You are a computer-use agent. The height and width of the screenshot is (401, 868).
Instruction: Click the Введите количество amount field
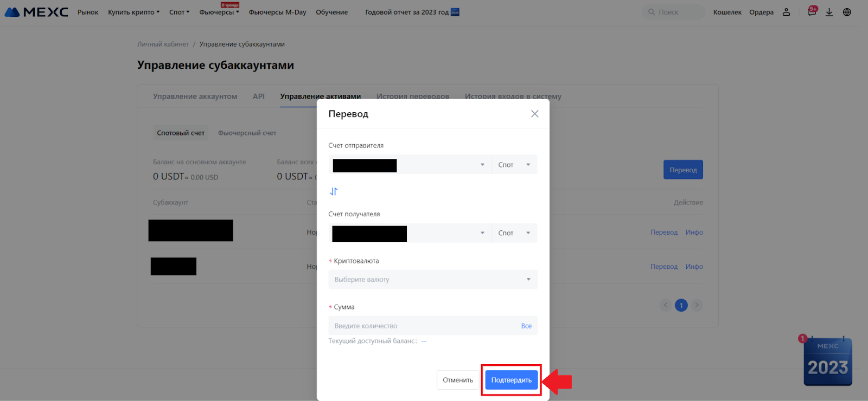point(423,326)
